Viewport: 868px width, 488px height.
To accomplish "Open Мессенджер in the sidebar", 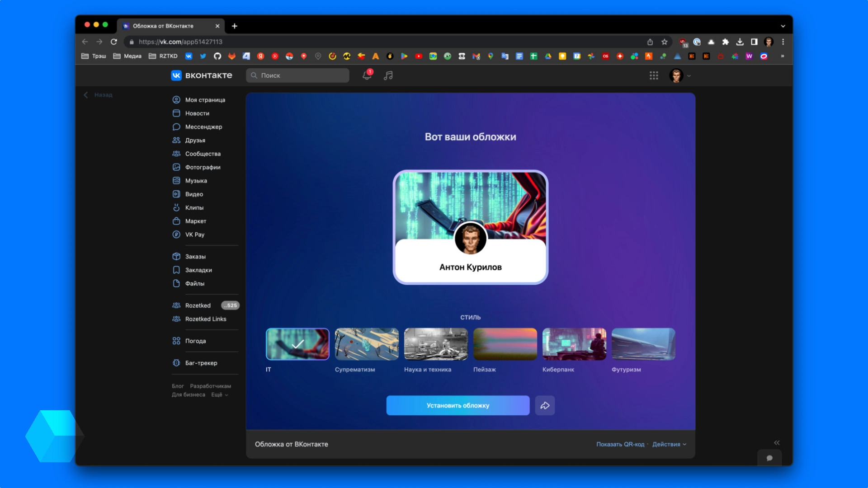I will click(203, 127).
